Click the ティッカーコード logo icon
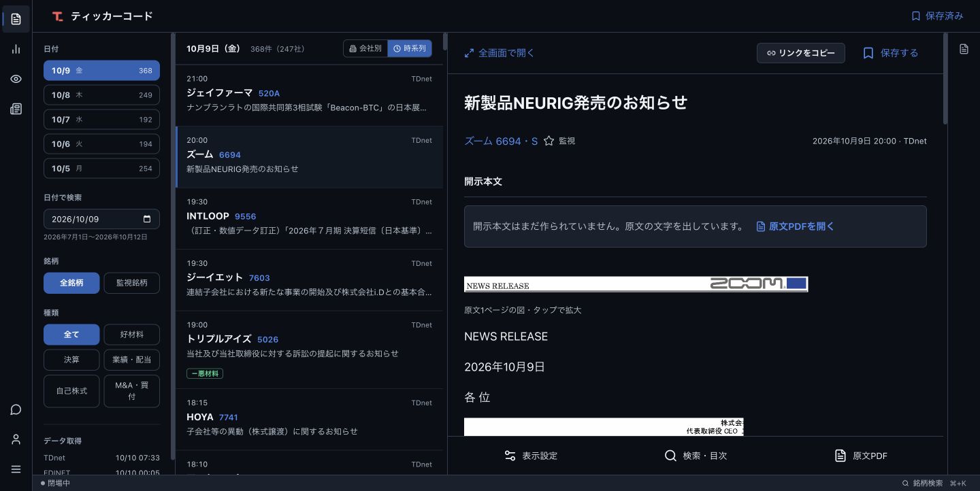The height and width of the screenshot is (491, 980). 58,16
